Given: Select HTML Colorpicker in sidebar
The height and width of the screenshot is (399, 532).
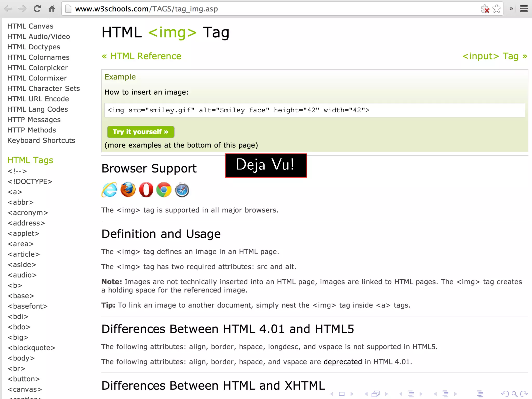Looking at the screenshot, I should click(x=37, y=68).
